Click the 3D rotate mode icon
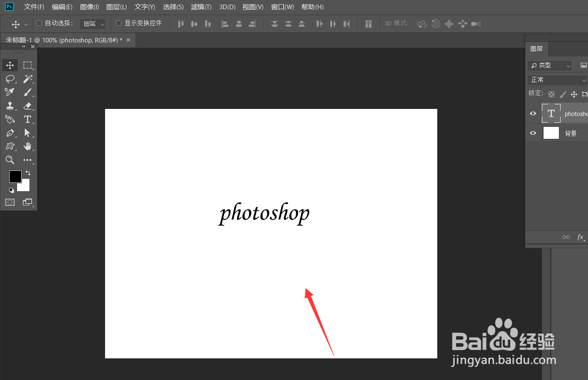Image resolution: width=588 pixels, height=380 pixels. pos(422,24)
